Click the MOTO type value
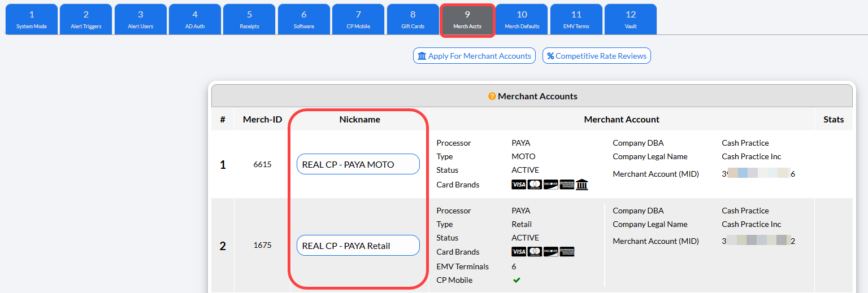 point(523,156)
